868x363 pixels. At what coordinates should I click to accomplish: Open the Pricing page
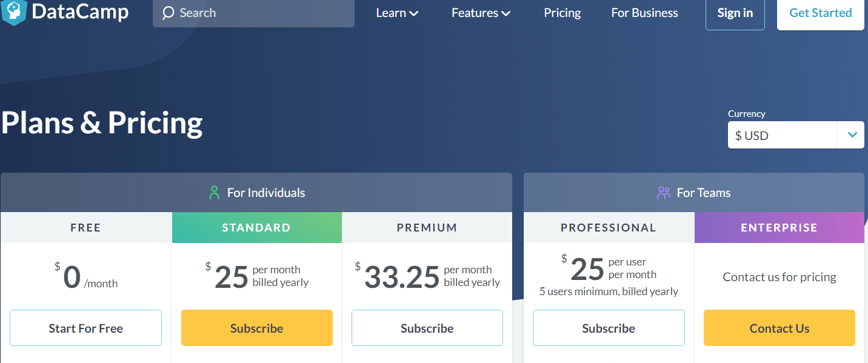tap(563, 13)
